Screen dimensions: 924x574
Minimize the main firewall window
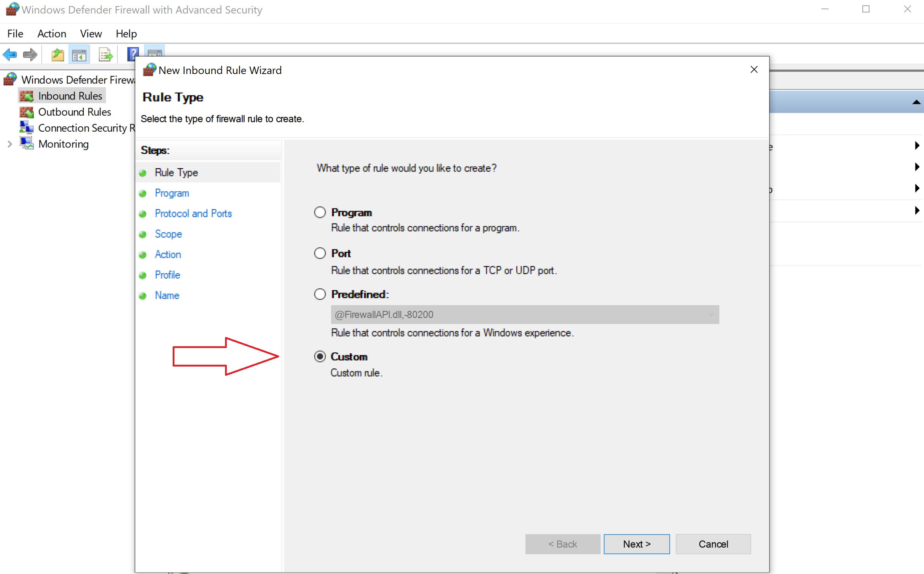(825, 9)
